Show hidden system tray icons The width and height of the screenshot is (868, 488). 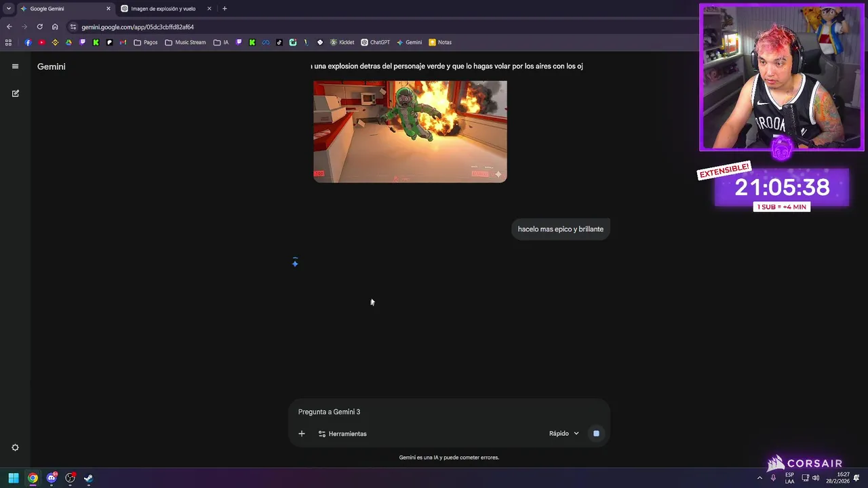coord(759,478)
